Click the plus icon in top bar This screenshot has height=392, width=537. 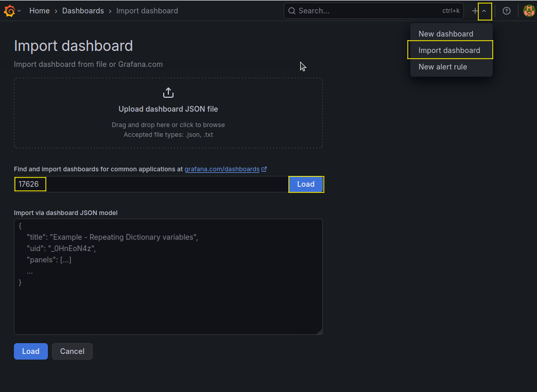475,11
